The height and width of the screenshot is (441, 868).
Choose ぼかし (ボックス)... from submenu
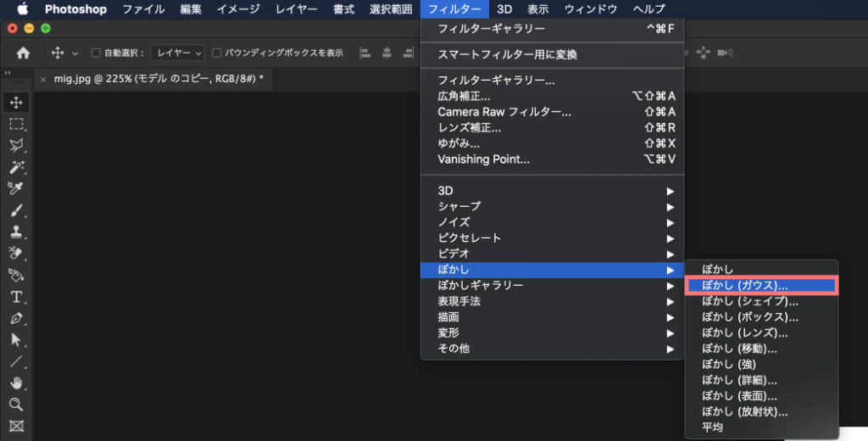(x=762, y=317)
